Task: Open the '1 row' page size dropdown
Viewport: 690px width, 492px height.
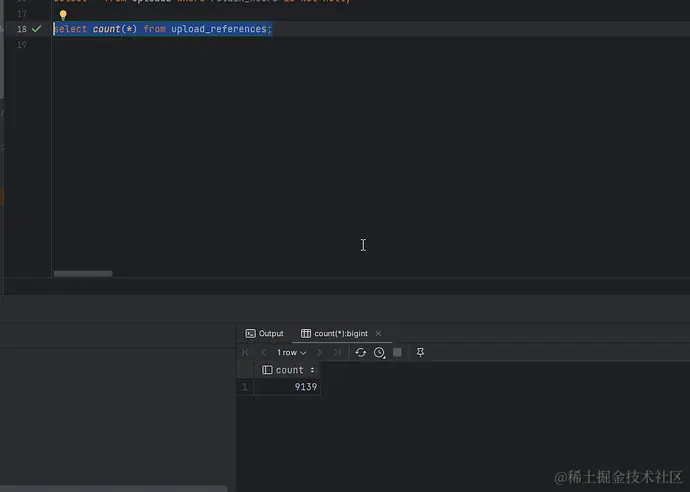Action: tap(291, 352)
